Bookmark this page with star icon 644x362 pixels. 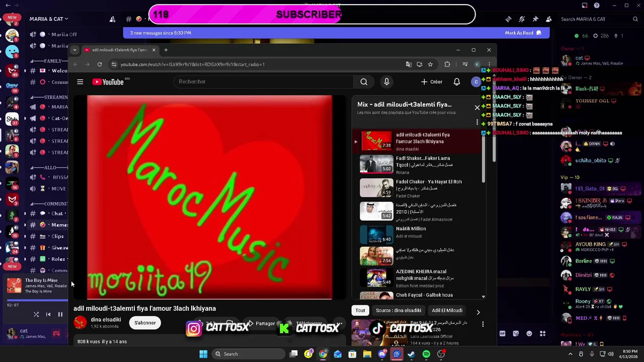(x=430, y=64)
